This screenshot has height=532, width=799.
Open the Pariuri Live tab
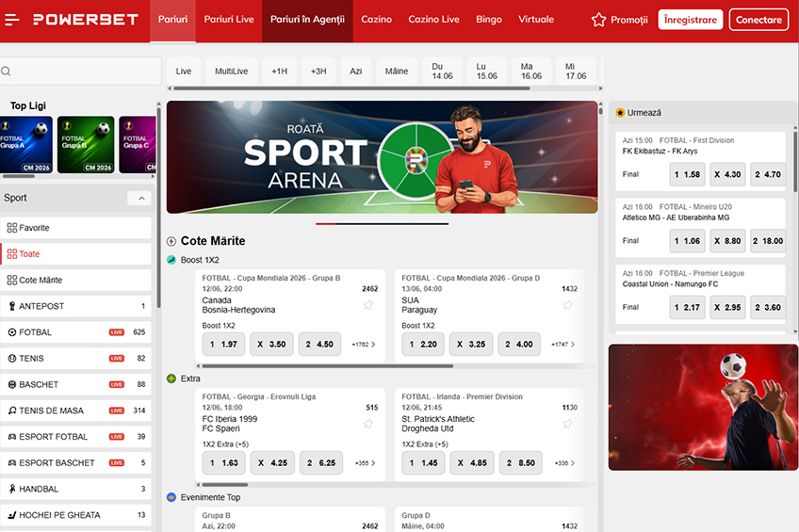point(229,20)
